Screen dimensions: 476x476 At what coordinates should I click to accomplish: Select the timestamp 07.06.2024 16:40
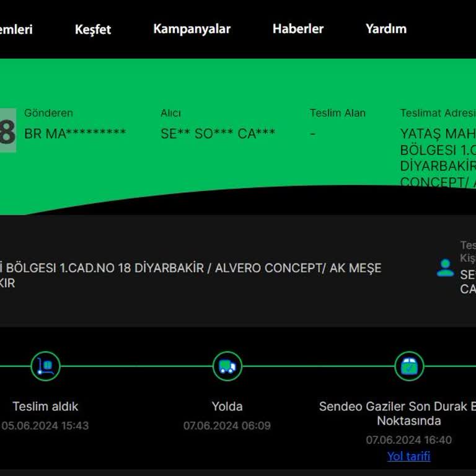click(x=409, y=440)
